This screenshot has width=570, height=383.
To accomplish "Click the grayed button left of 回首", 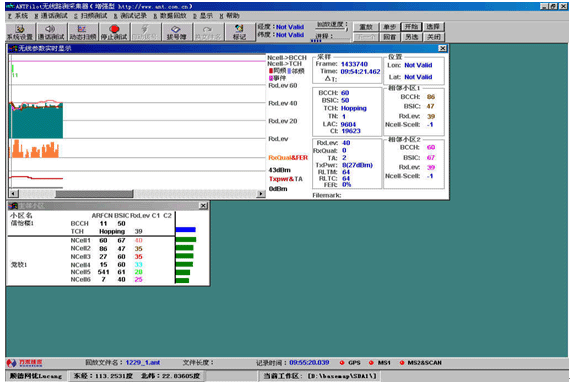I will (x=366, y=37).
